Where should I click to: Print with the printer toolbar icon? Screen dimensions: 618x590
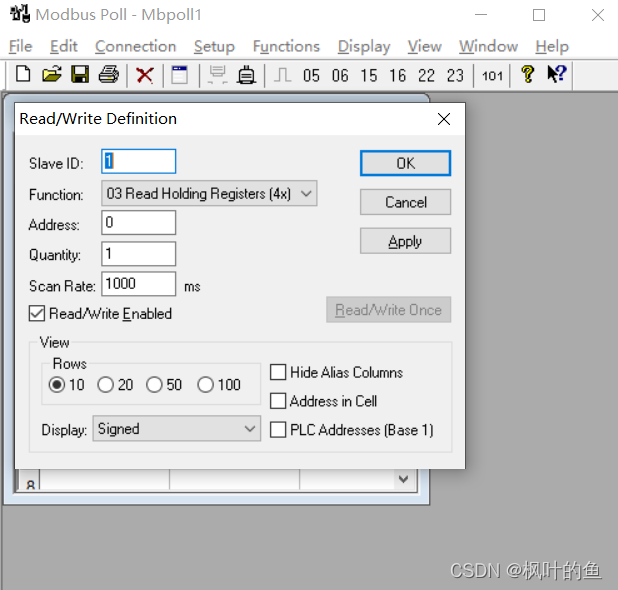[x=109, y=74]
